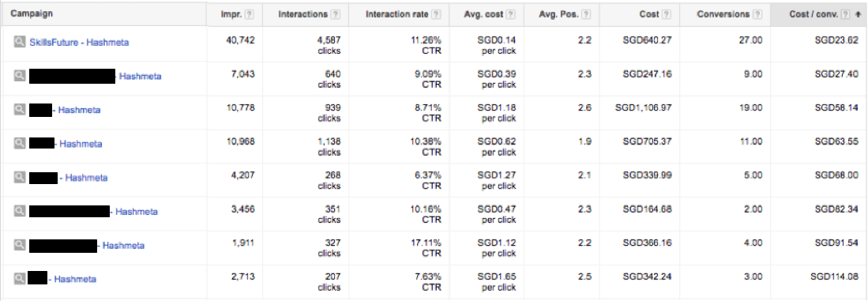Click help icon next to Conversions header
The height and width of the screenshot is (301, 868).
[758, 14]
